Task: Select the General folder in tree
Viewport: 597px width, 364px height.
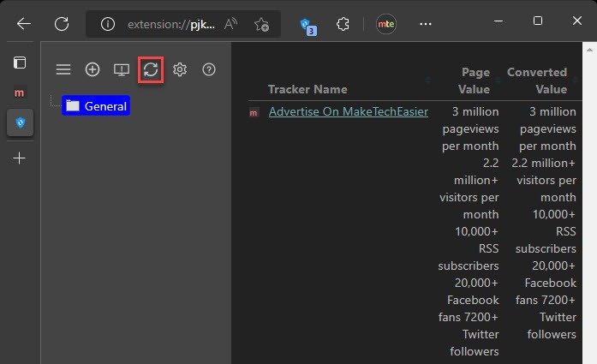Action: (96, 106)
